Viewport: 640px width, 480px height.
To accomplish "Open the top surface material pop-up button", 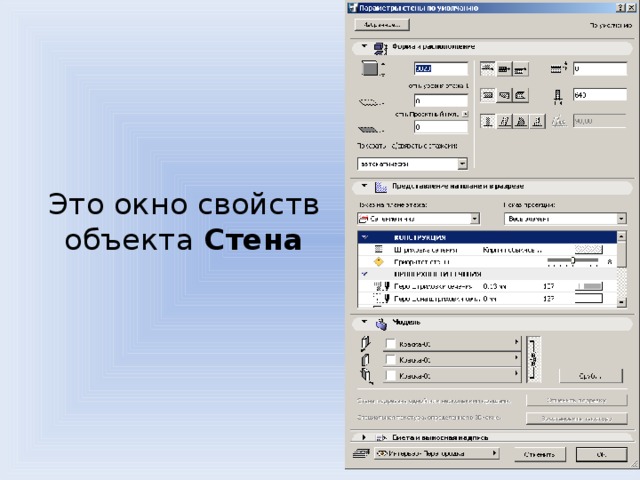I will click(452, 344).
